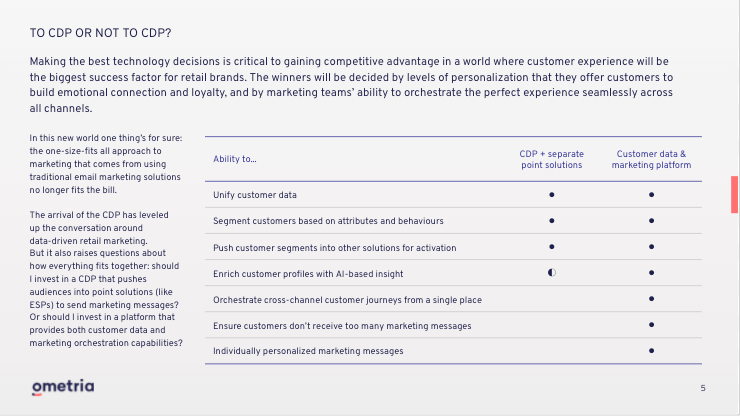Click CDP dot for Segment customers row

[552, 221]
